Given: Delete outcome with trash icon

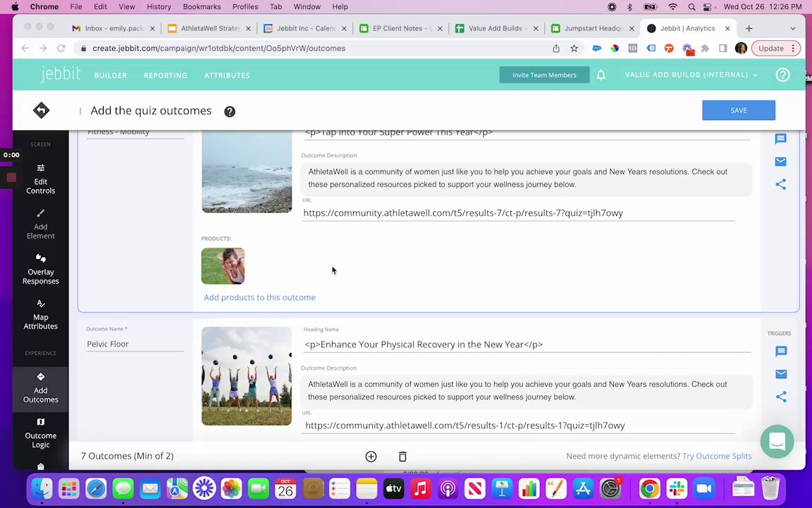Looking at the screenshot, I should 402,456.
